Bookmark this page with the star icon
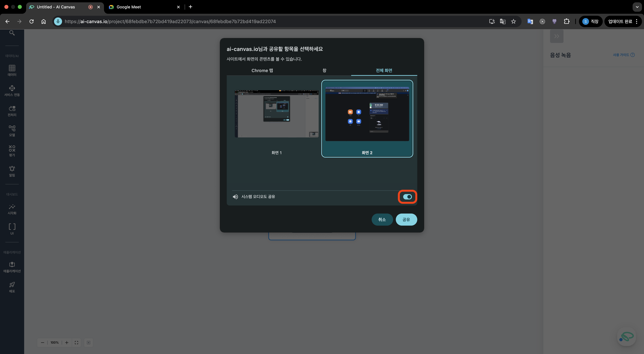 coord(514,21)
